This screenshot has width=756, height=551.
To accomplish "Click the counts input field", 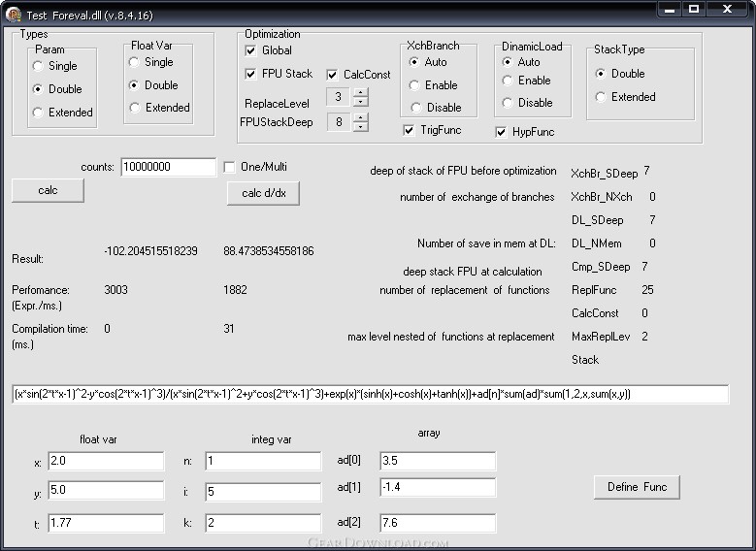I will tap(168, 167).
